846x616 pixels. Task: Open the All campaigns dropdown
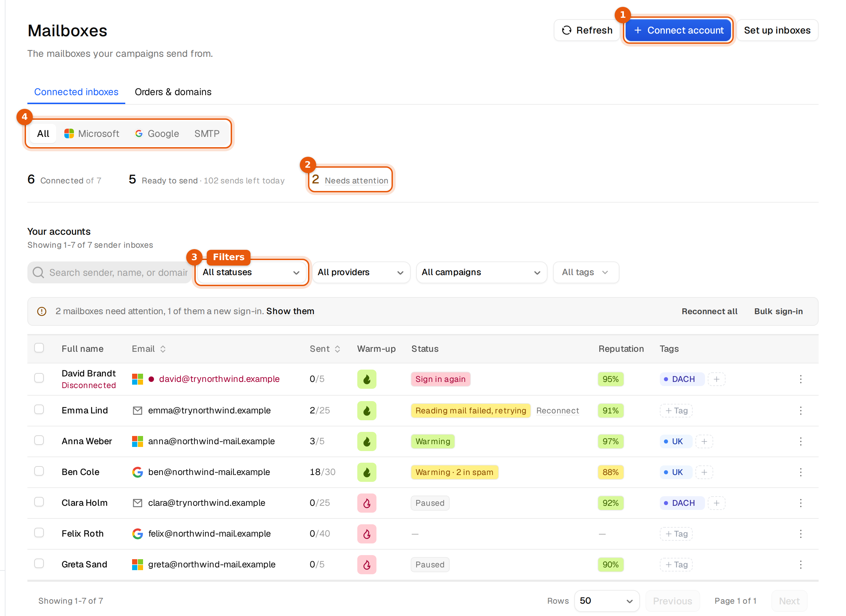coord(482,272)
